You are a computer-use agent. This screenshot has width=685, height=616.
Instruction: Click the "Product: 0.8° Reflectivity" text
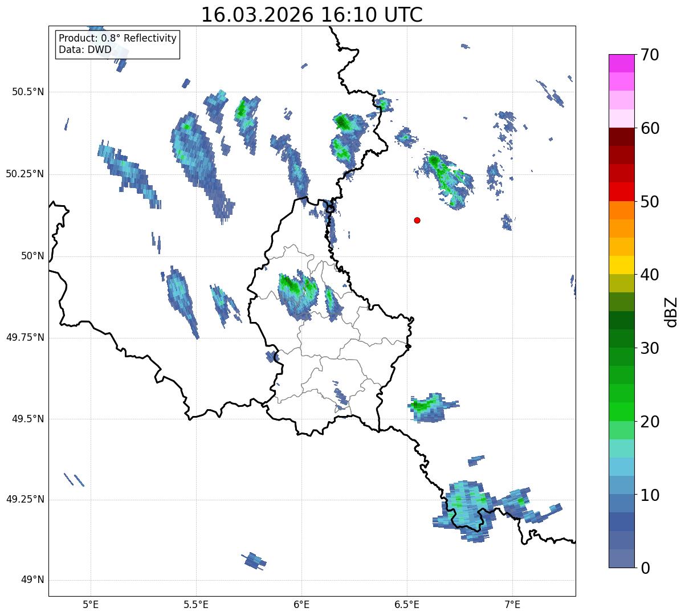pos(118,38)
